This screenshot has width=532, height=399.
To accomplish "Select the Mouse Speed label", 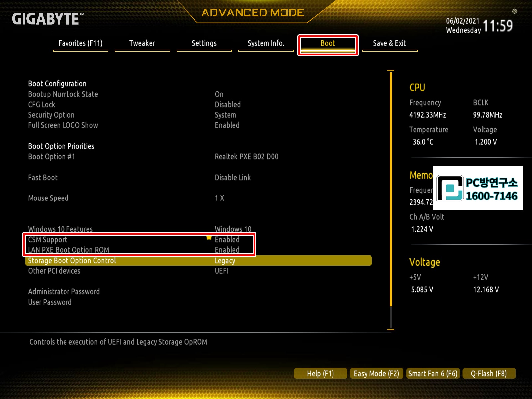I will (48, 198).
